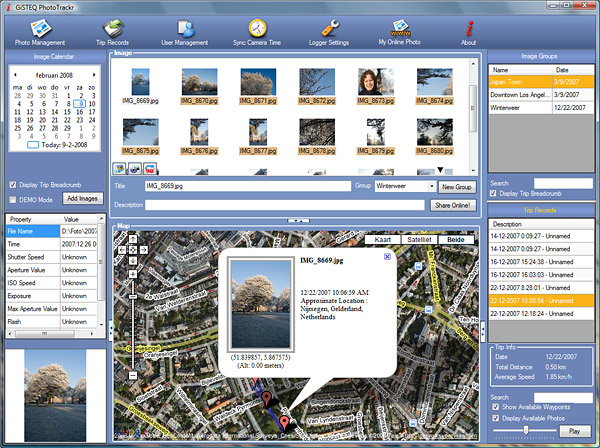
Task: Select the Downtown Los Angel... image group
Action: tap(541, 94)
